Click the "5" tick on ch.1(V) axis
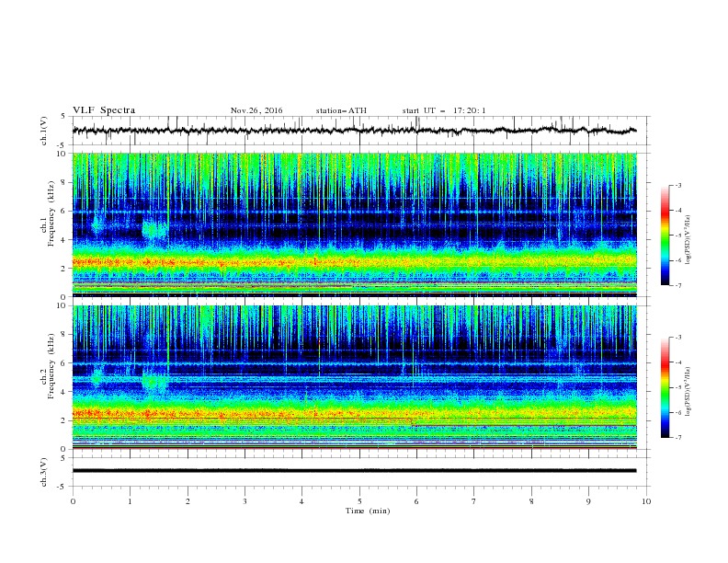This screenshot has width=728, height=563. pos(64,117)
